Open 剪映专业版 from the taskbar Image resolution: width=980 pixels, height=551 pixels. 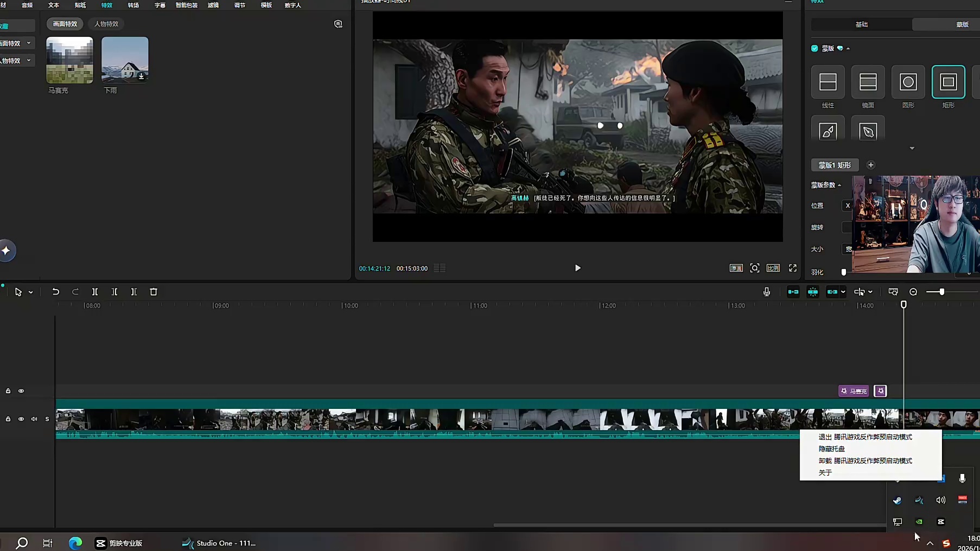click(x=119, y=543)
